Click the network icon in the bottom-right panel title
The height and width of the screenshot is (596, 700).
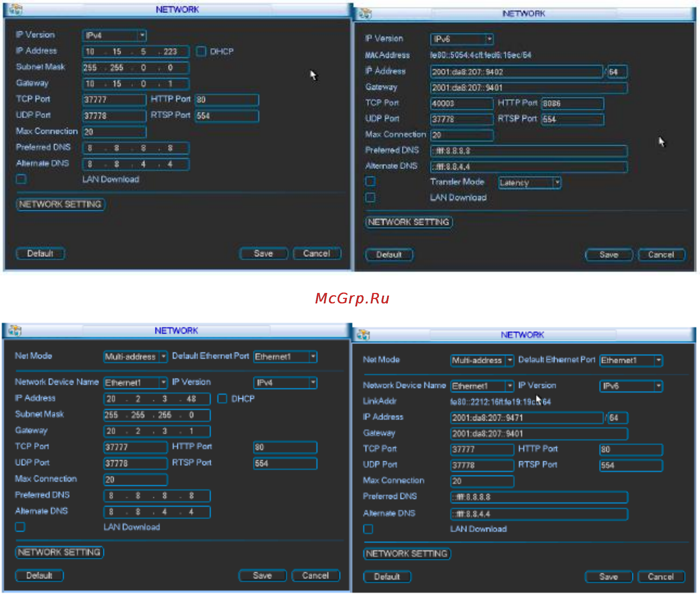point(363,335)
